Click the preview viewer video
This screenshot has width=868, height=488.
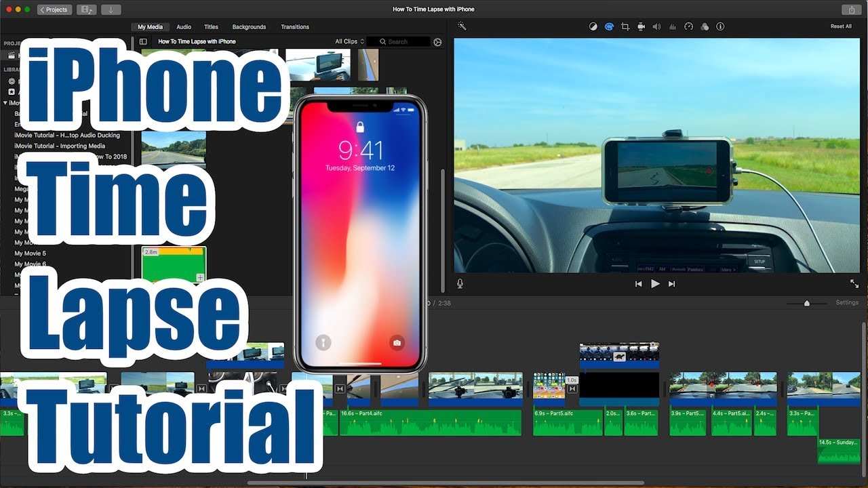656,155
